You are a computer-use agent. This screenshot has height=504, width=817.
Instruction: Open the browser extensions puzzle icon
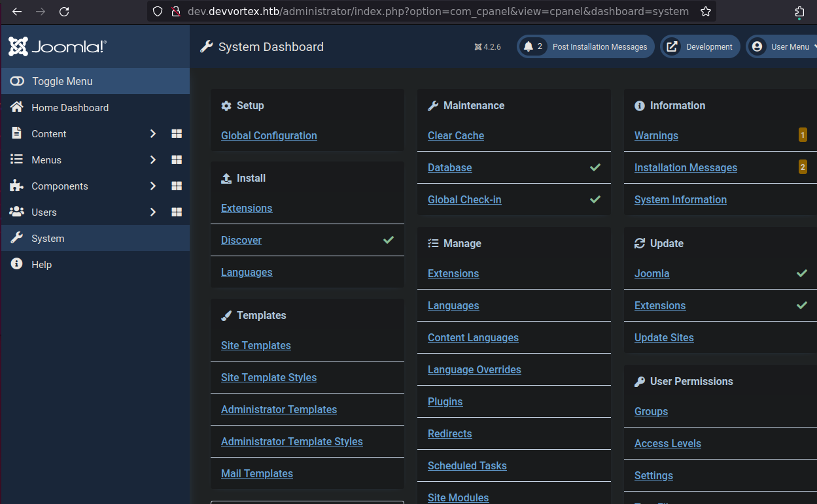[x=800, y=12]
